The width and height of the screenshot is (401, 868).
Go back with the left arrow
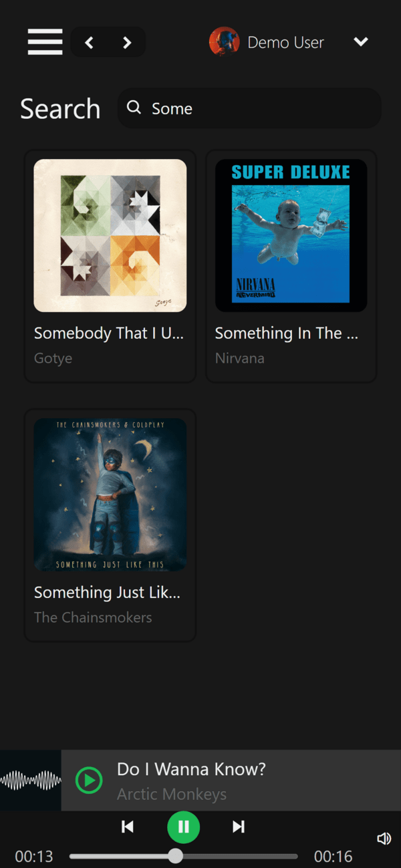coord(89,43)
